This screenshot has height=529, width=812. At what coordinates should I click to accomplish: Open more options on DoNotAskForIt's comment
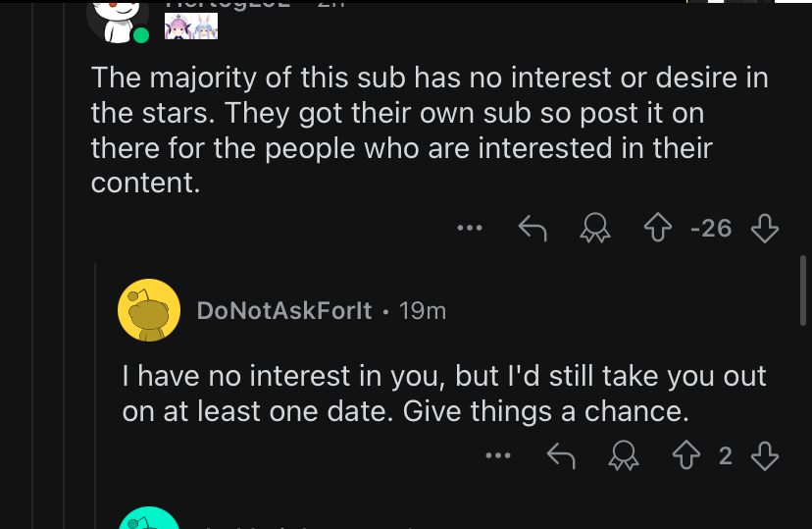pyautogui.click(x=498, y=455)
